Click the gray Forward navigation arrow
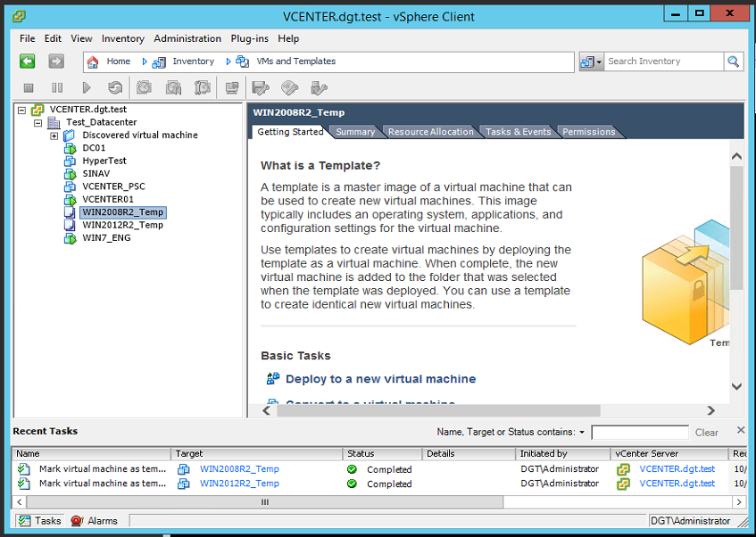 (x=56, y=62)
